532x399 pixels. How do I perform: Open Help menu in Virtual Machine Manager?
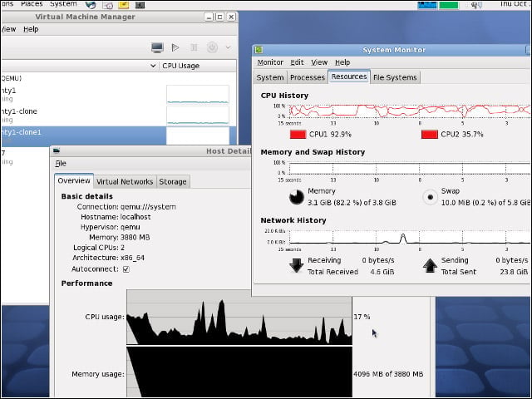click(31, 30)
